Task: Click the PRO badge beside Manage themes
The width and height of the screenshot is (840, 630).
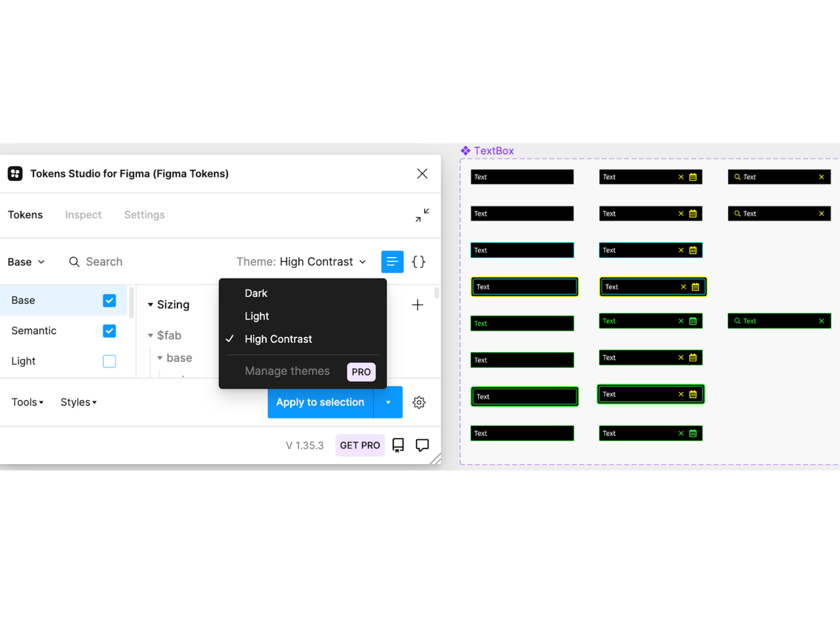Action: [361, 372]
